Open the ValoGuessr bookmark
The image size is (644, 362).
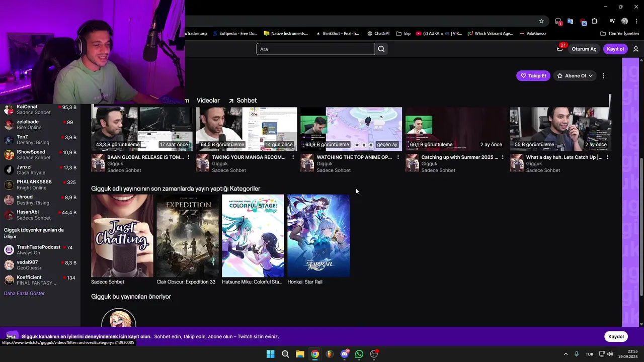click(x=532, y=34)
